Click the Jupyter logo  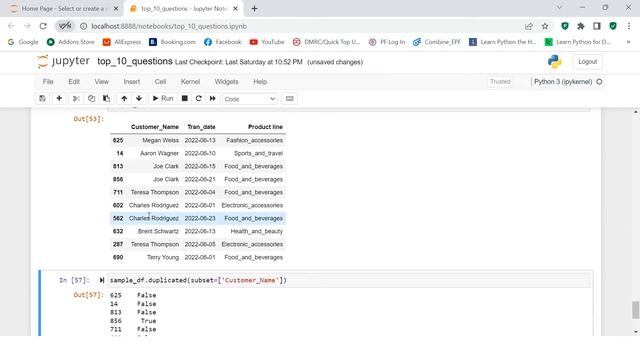tap(63, 61)
